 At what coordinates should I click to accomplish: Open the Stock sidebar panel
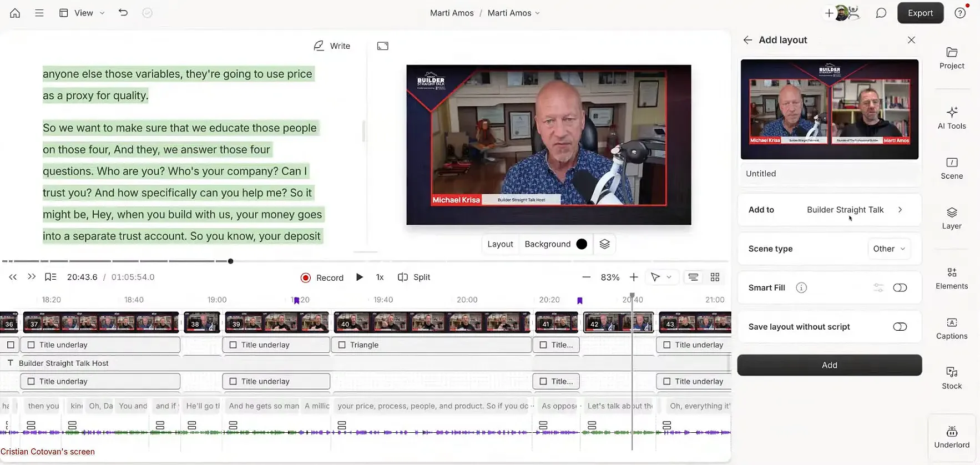click(x=952, y=378)
